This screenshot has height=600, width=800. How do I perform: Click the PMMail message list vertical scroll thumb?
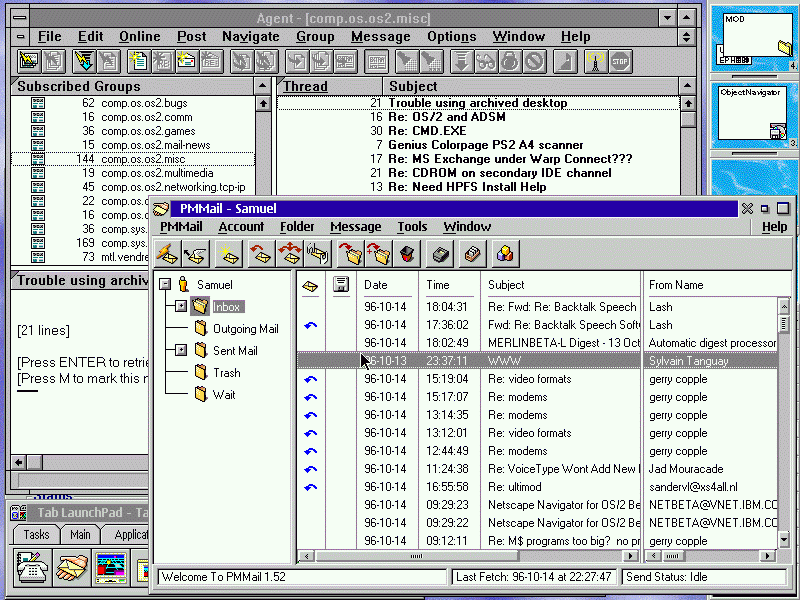[x=784, y=323]
